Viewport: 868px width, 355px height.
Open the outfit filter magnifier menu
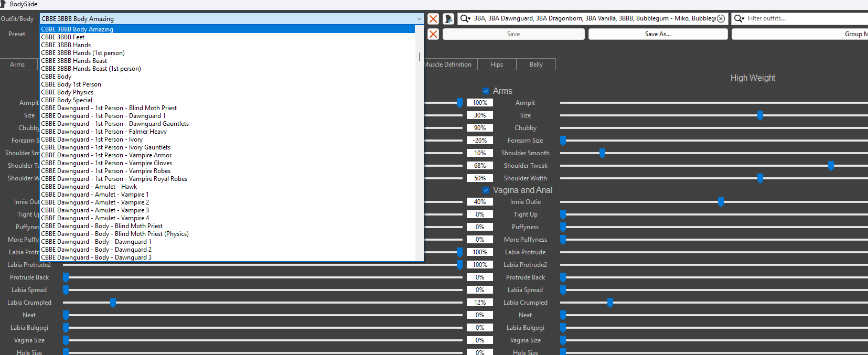pyautogui.click(x=739, y=18)
